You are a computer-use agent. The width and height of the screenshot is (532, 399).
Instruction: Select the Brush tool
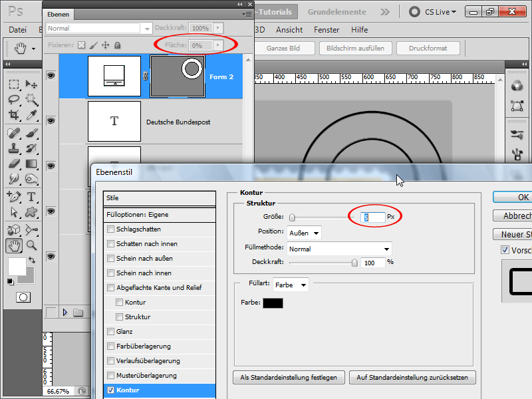click(31, 132)
